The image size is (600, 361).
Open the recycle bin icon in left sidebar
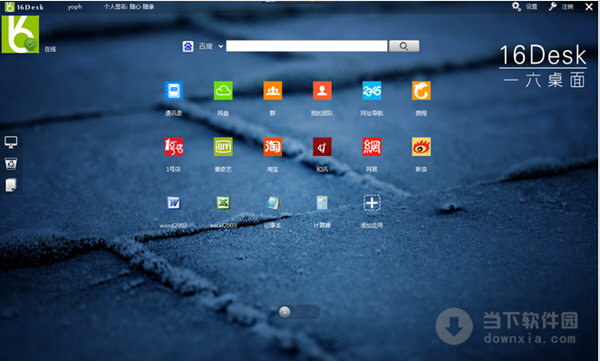[11, 164]
